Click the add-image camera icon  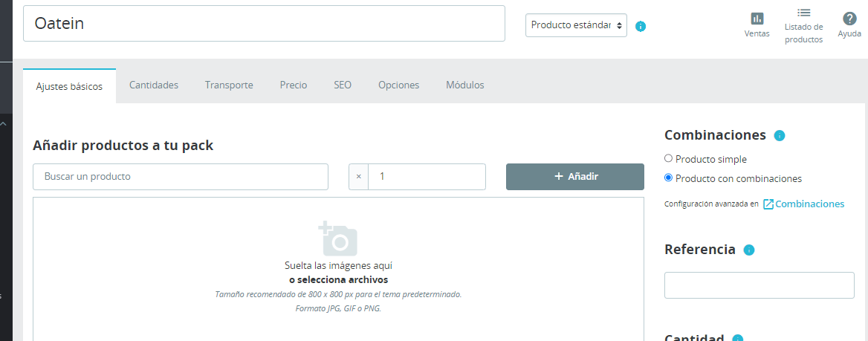pos(337,238)
